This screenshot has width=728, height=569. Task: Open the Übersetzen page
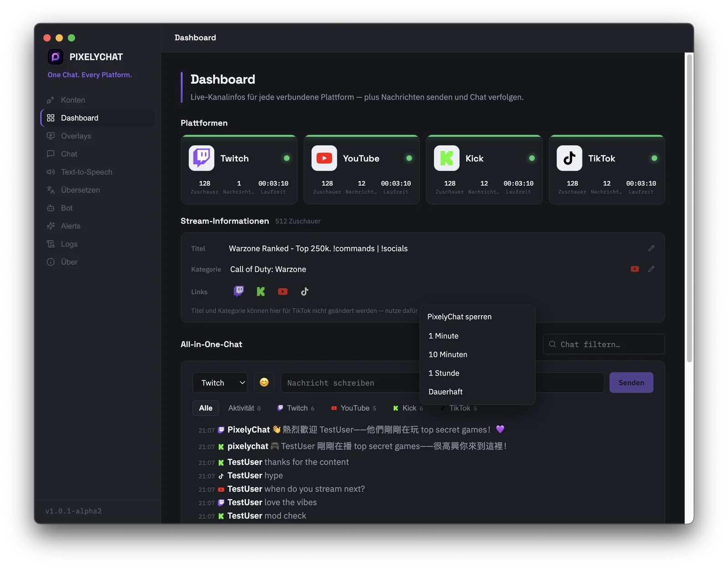97,190
